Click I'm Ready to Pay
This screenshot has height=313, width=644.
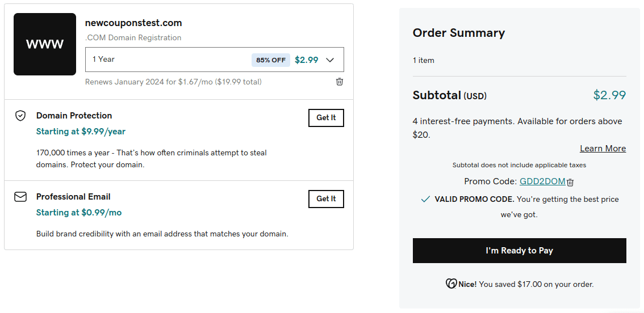pos(519,251)
